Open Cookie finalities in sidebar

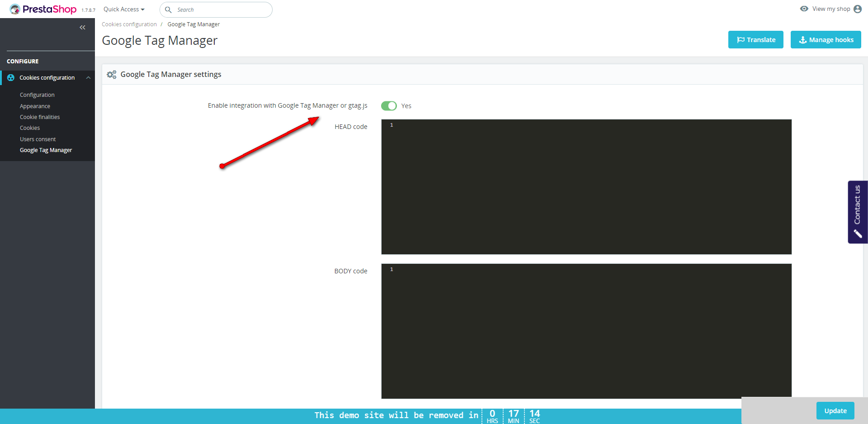coord(40,117)
